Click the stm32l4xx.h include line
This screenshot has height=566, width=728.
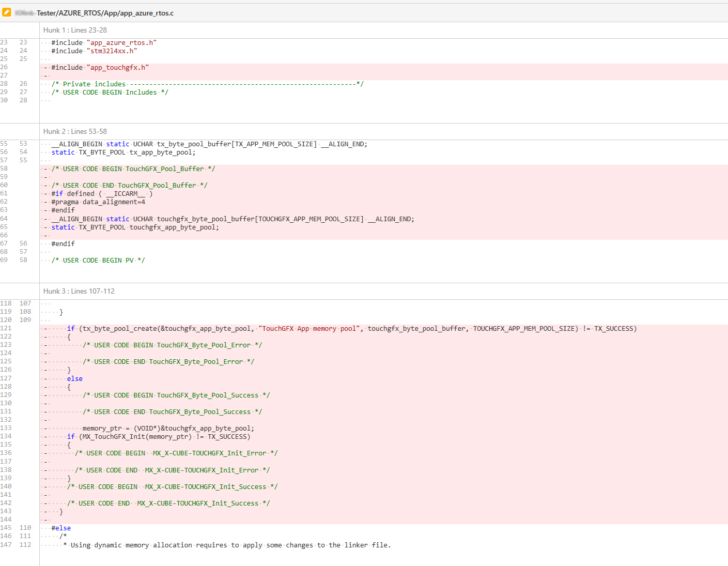pyautogui.click(x=94, y=51)
